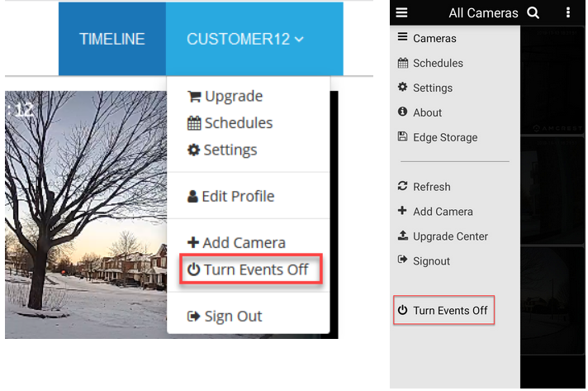The width and height of the screenshot is (588, 391).
Task: Click the Upgrade shopping cart icon
Action: point(195,97)
